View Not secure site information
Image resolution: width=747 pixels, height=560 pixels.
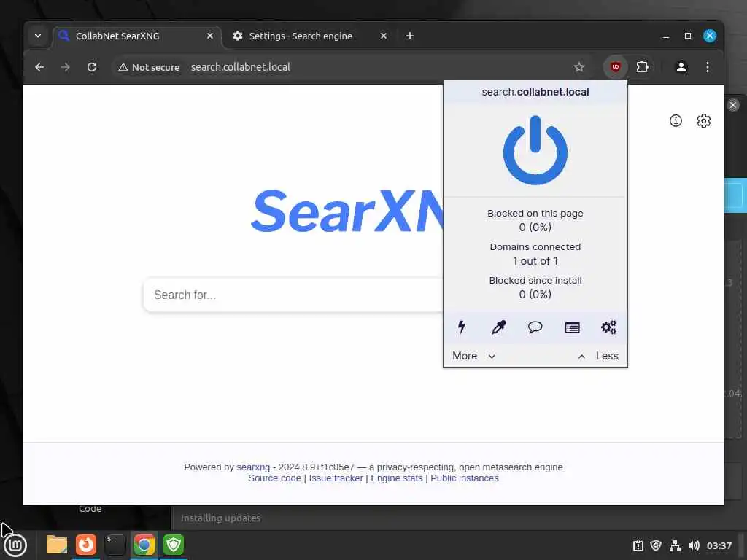click(149, 67)
